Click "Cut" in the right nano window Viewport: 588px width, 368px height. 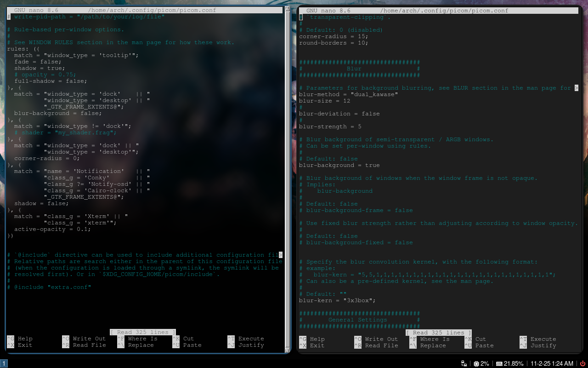point(481,339)
